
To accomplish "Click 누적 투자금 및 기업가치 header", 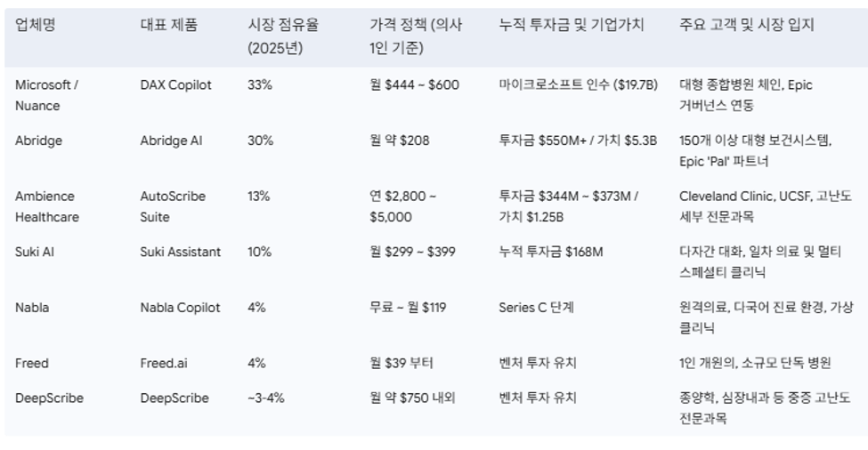I will coord(572,25).
